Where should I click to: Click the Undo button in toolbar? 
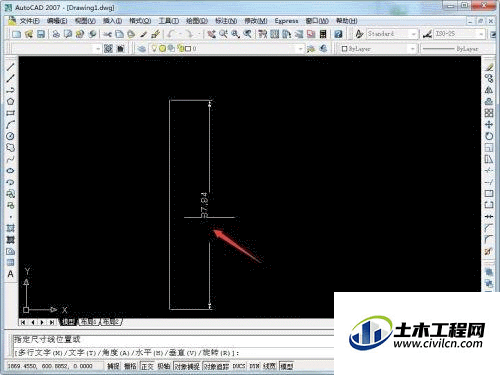click(x=172, y=34)
